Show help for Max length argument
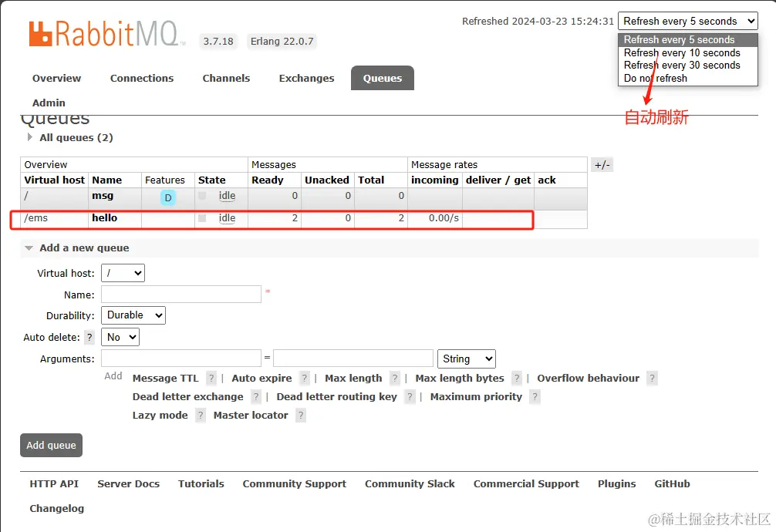 click(394, 379)
